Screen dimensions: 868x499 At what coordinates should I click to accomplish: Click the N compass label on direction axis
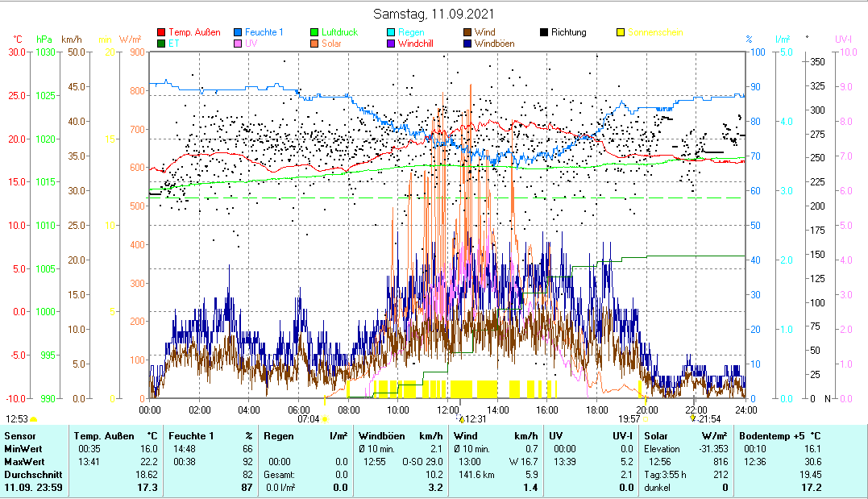pyautogui.click(x=827, y=398)
